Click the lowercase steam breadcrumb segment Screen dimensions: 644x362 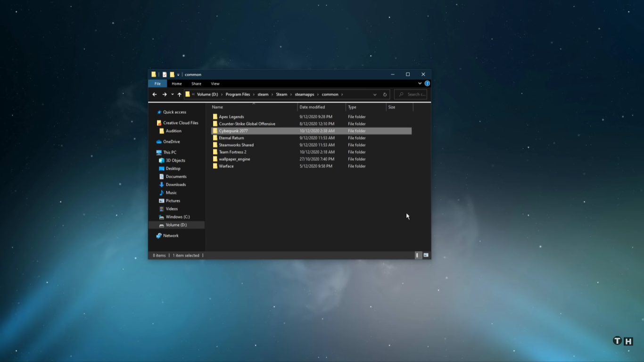point(263,94)
